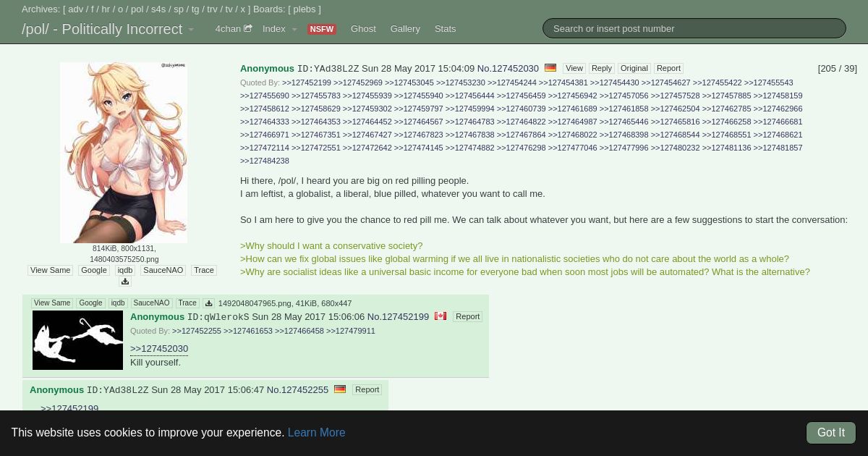
Task: Open the pol archive link
Action: (x=137, y=9)
